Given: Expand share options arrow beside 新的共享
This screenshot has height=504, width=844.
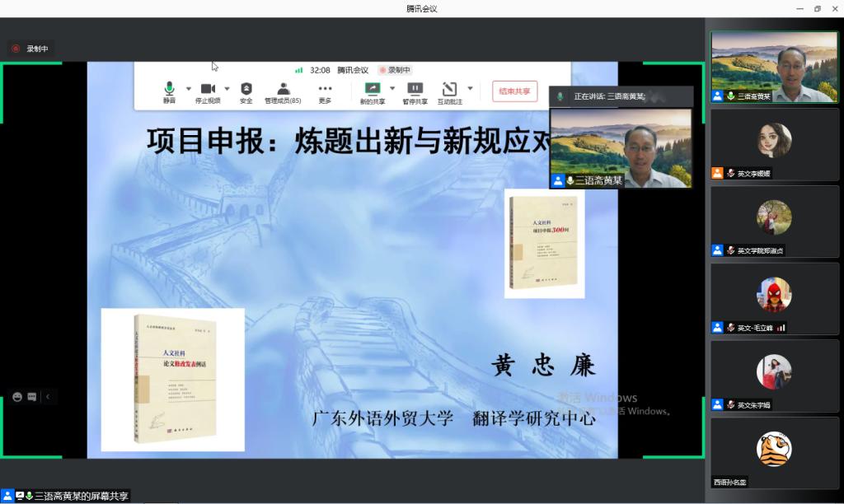Looking at the screenshot, I should [392, 88].
